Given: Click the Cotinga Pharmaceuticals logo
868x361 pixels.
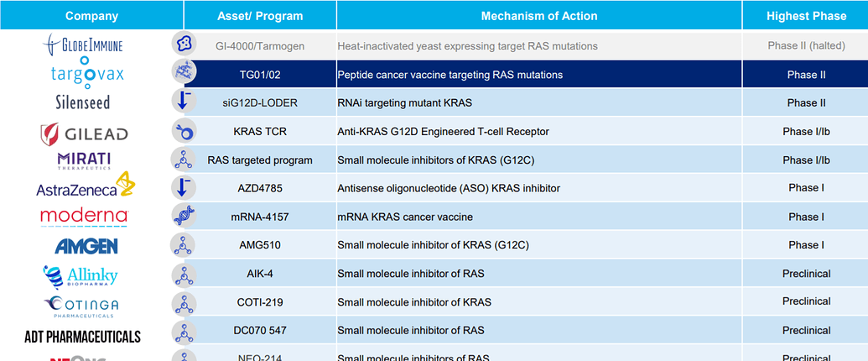Looking at the screenshot, I should (x=81, y=306).
